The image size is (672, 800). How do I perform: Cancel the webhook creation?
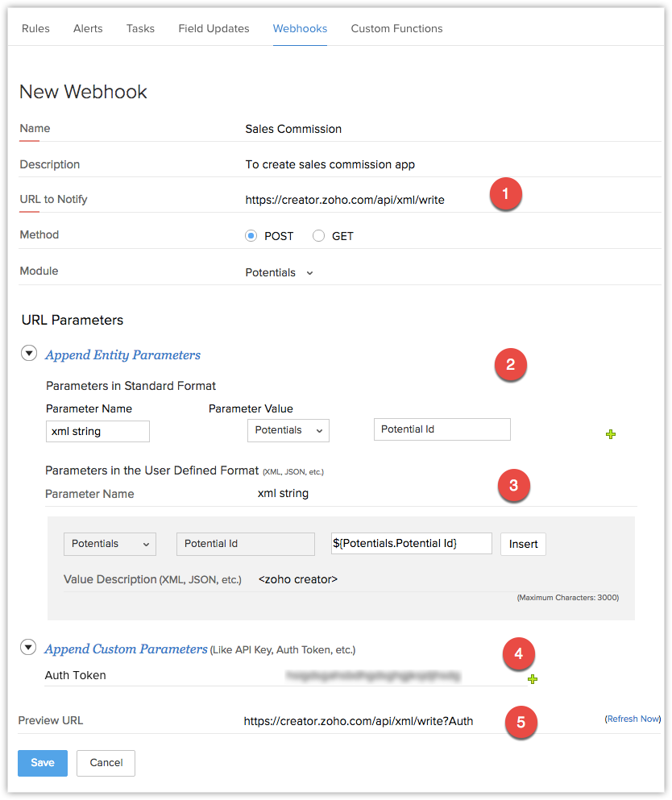pos(106,763)
